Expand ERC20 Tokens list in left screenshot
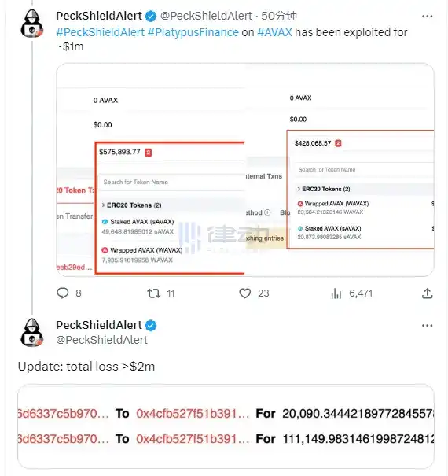The height and width of the screenshot is (476, 448). coord(131,205)
